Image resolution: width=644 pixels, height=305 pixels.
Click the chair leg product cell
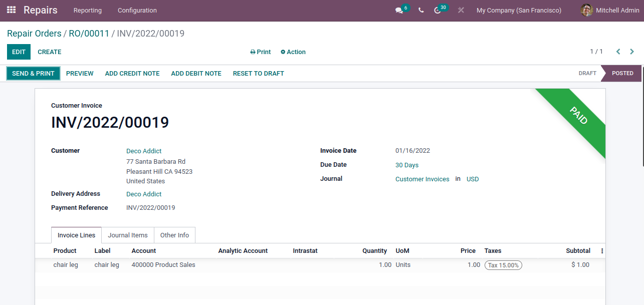(66, 265)
